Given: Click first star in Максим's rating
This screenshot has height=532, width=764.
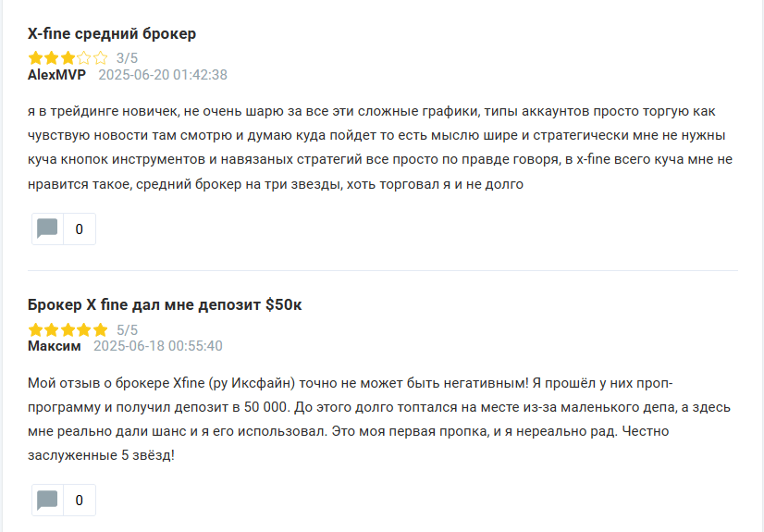Looking at the screenshot, I should click(x=35, y=329).
